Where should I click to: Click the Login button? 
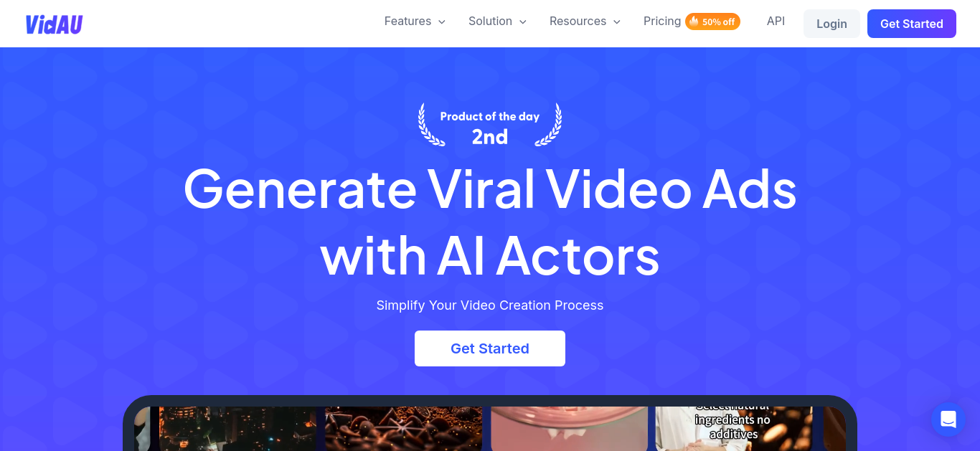pyautogui.click(x=831, y=24)
